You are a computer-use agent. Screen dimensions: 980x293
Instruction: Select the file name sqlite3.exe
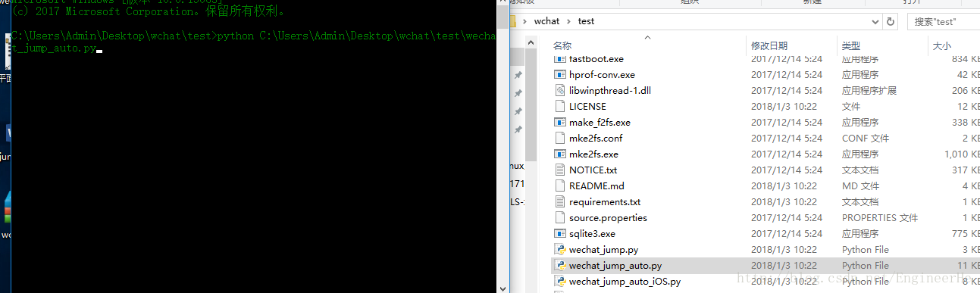[x=592, y=233]
